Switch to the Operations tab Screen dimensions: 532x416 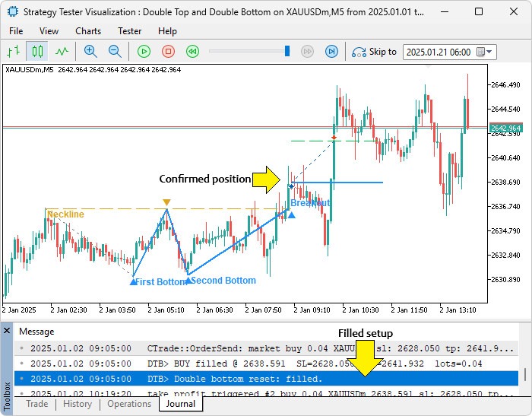pos(129,404)
